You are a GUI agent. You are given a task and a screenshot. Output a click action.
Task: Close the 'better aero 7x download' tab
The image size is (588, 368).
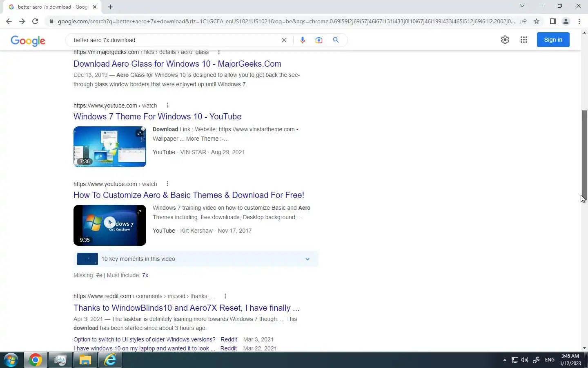[x=95, y=7]
